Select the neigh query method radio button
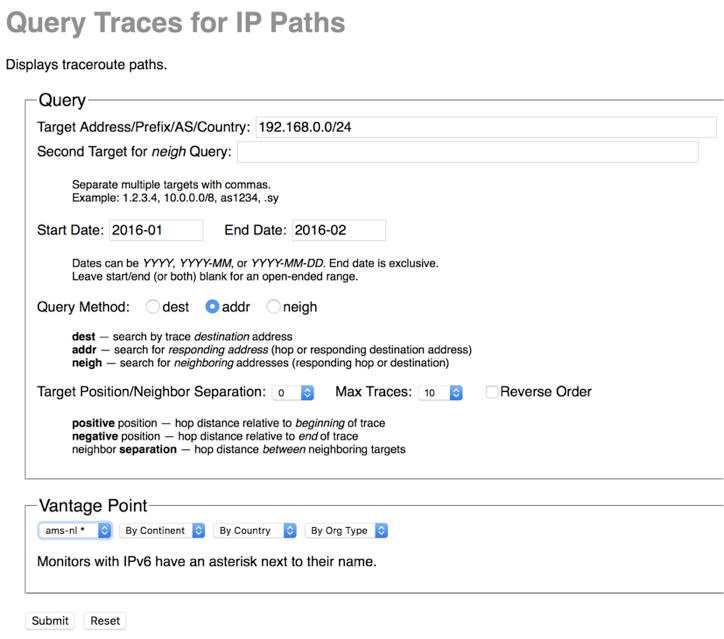 273,307
